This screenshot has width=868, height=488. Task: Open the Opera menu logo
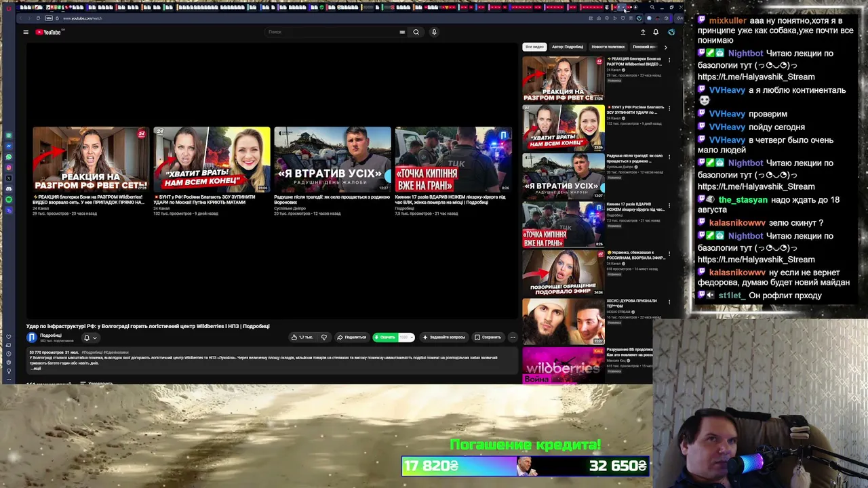8,7
